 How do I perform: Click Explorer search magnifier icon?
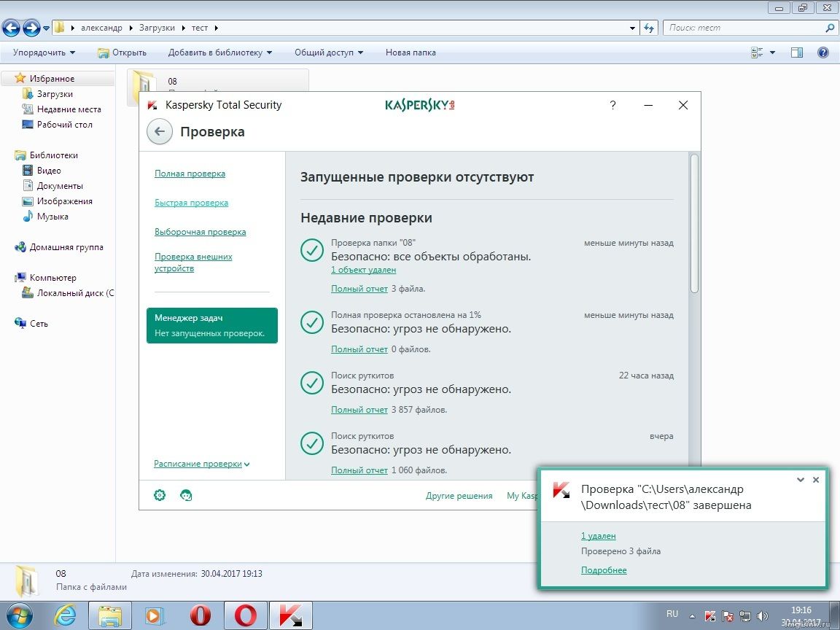[830, 28]
